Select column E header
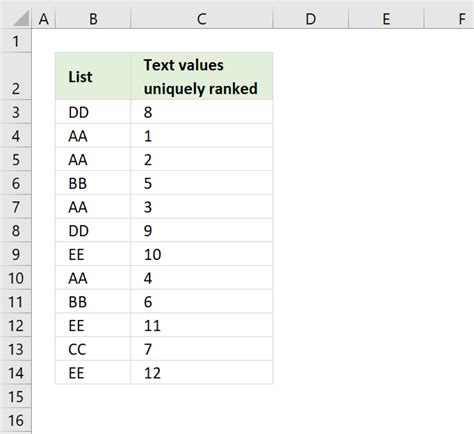This screenshot has width=474, height=434. pyautogui.click(x=386, y=19)
